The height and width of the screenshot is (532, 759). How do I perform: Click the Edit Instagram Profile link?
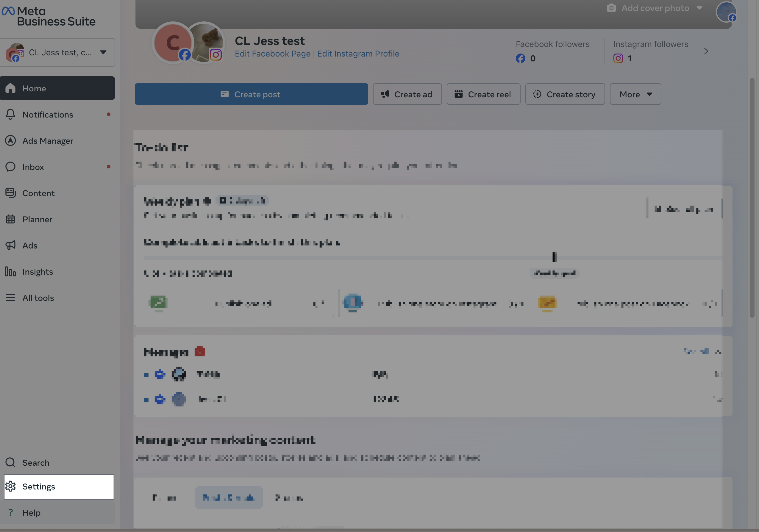(x=358, y=54)
